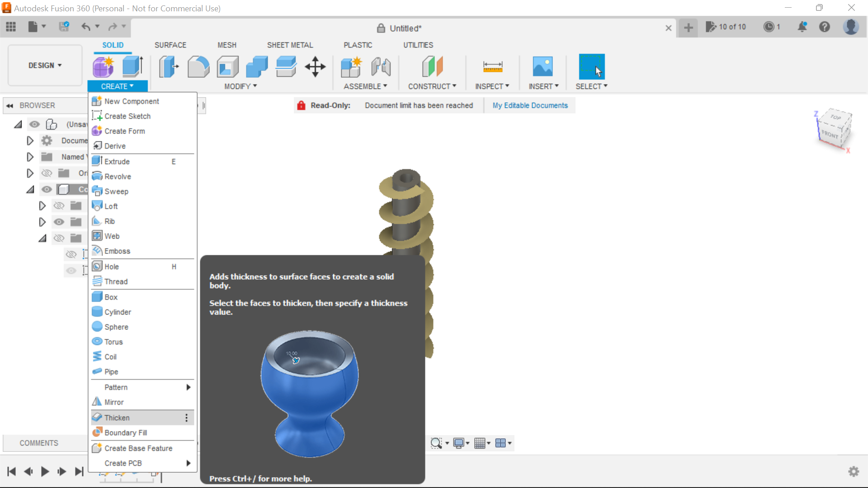Click the FRONT face of the ViewCube
Viewport: 868px width, 488px height.
(x=830, y=134)
